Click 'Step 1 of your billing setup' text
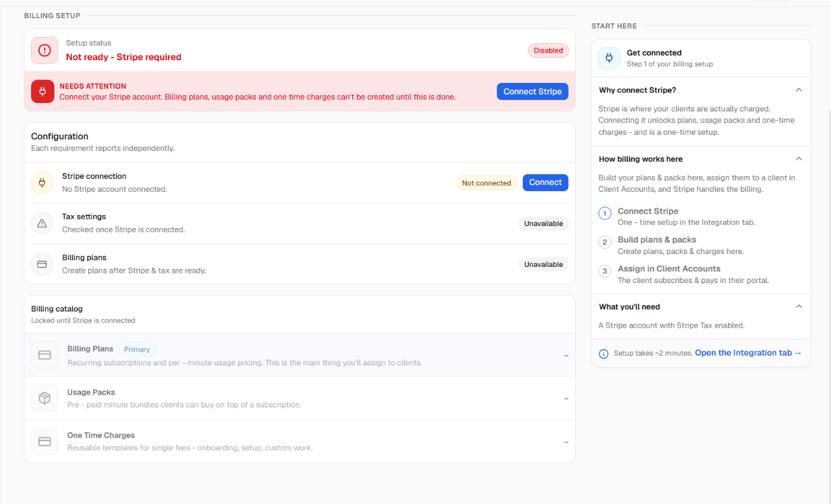This screenshot has width=831, height=504. (670, 64)
